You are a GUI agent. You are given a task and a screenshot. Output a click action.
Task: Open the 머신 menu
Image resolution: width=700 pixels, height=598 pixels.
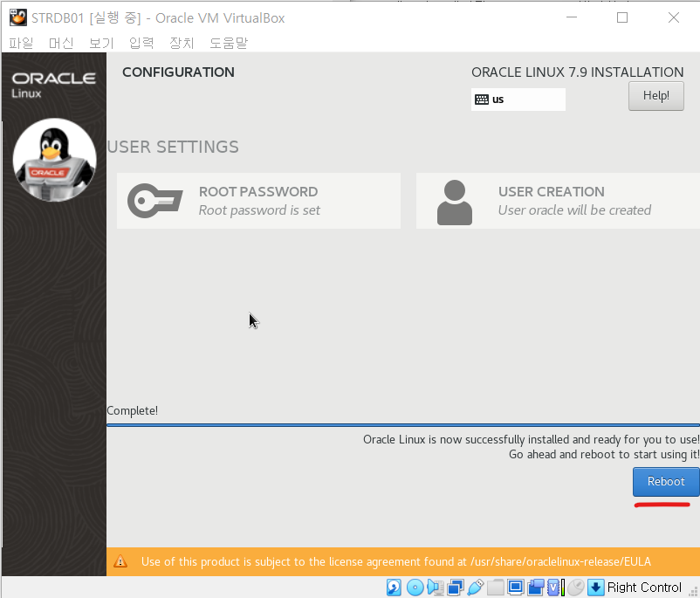(61, 43)
